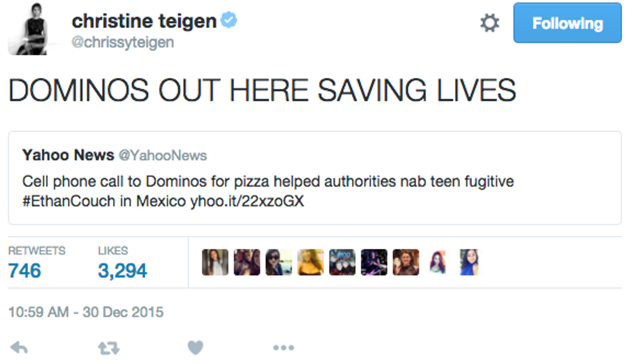Open the christine teigen profile name link
626x364 pixels.
point(144,21)
